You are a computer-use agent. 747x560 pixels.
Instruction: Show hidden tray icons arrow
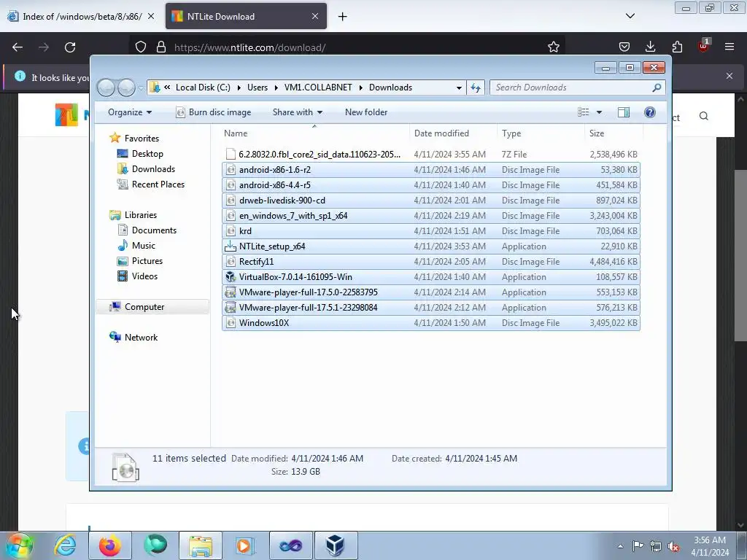[x=620, y=546]
